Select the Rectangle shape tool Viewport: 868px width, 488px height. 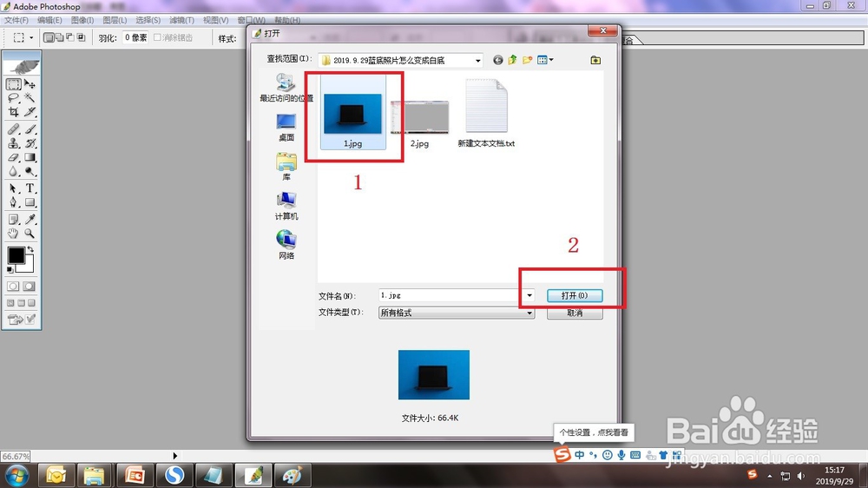[30, 202]
